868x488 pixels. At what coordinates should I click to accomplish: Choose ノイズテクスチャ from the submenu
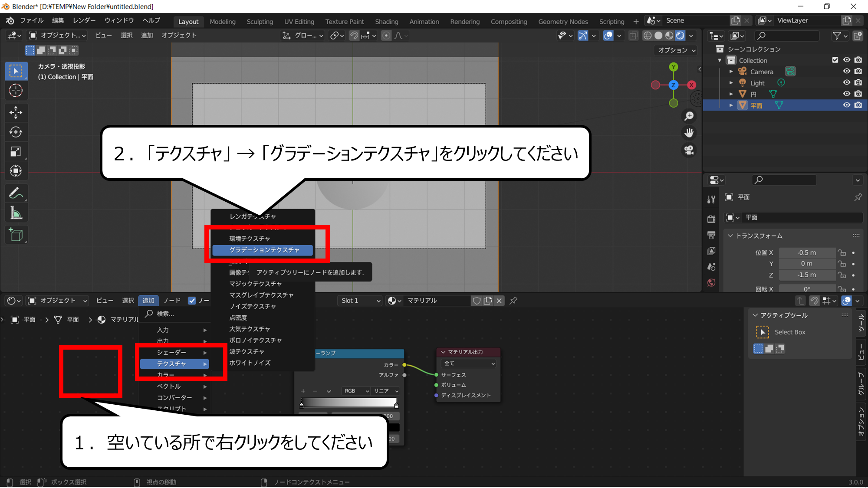pos(263,306)
